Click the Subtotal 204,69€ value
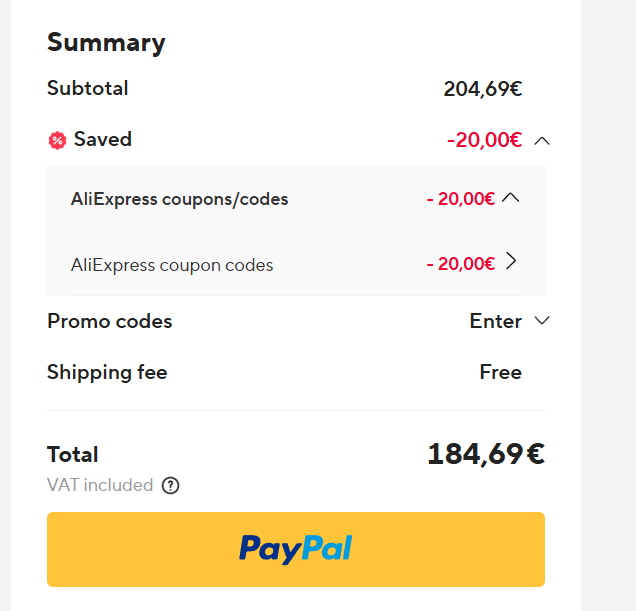 coord(482,88)
